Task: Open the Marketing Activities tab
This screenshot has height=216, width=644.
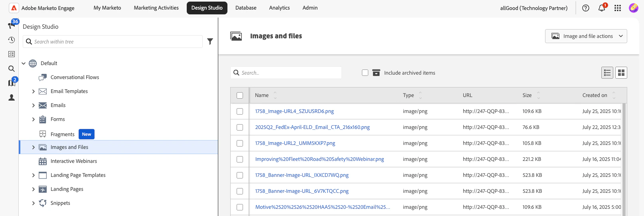Action: click(x=156, y=8)
